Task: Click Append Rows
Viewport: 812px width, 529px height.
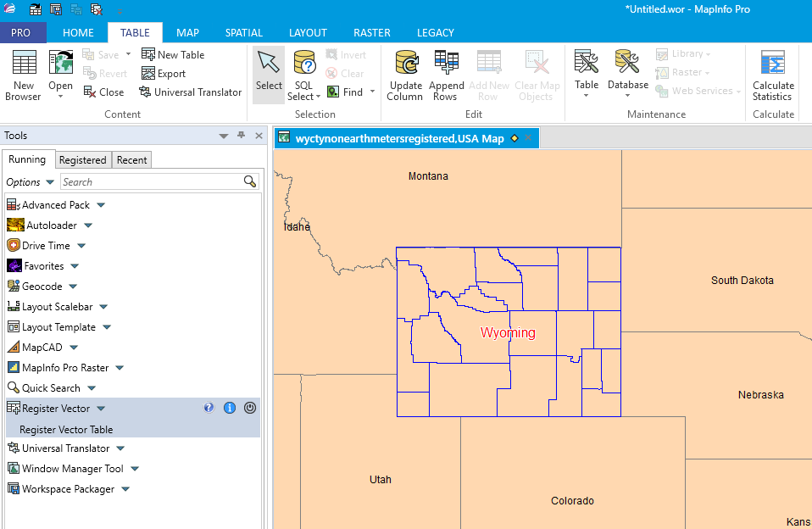Action: tap(446, 75)
